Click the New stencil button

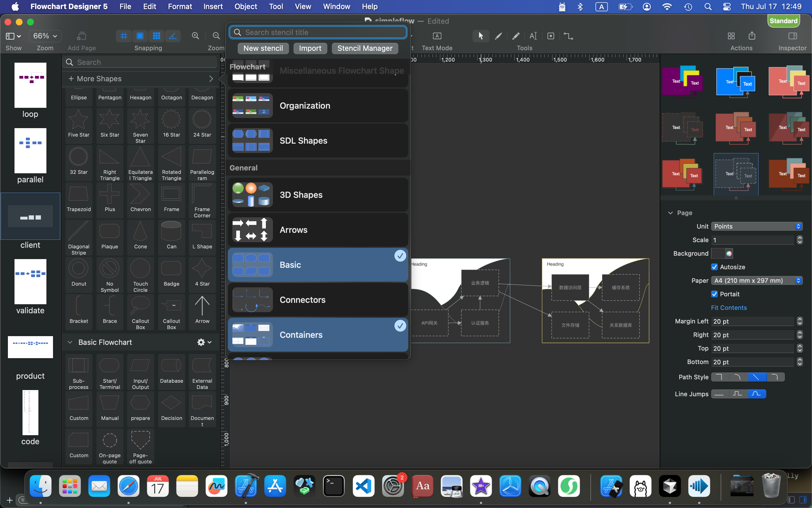pyautogui.click(x=263, y=48)
